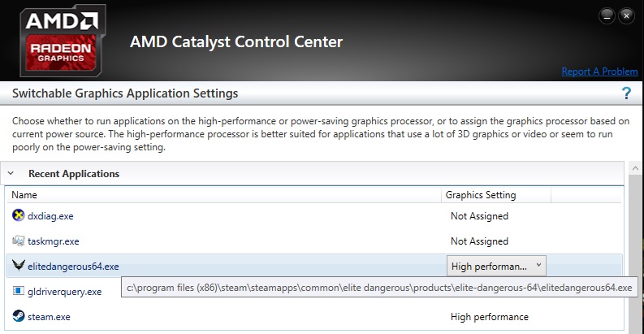Viewport: 644px width, 334px height.
Task: Open the blue question mark help icon
Action: point(626,93)
